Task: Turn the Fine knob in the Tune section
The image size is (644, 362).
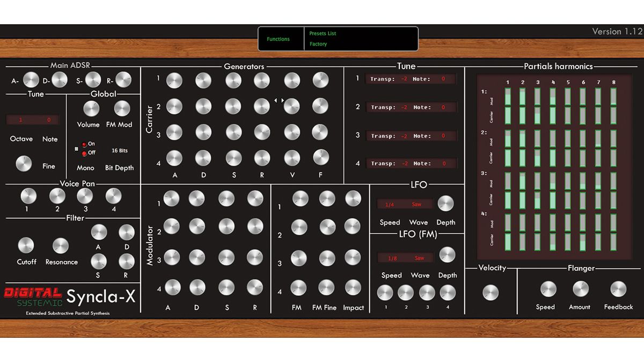Action: coord(24,165)
